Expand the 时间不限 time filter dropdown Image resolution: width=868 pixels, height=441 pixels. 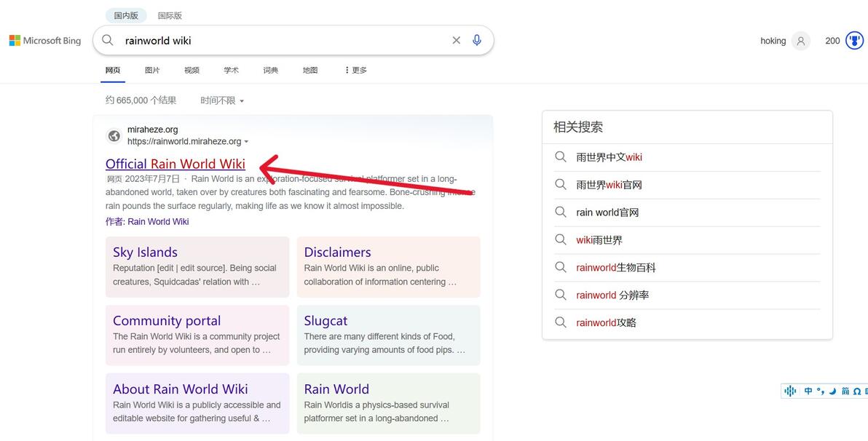pyautogui.click(x=222, y=100)
